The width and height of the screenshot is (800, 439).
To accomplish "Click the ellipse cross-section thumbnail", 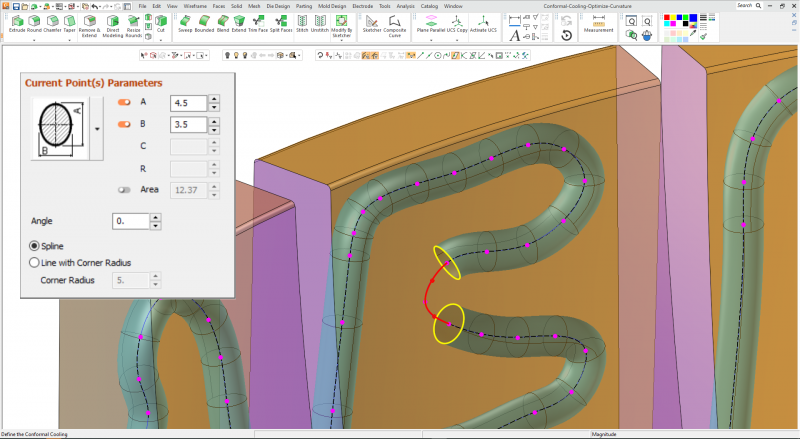I will coord(60,129).
